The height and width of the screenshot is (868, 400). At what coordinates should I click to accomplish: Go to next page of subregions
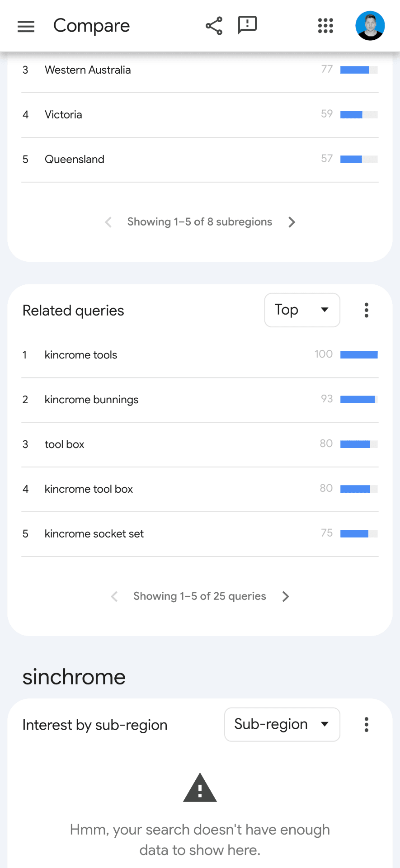click(292, 222)
